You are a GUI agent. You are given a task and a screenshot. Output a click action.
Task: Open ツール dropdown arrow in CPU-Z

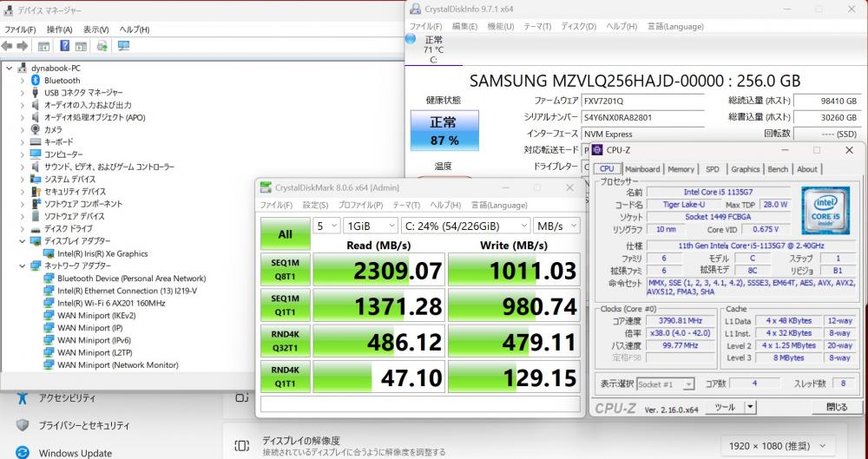pos(750,408)
